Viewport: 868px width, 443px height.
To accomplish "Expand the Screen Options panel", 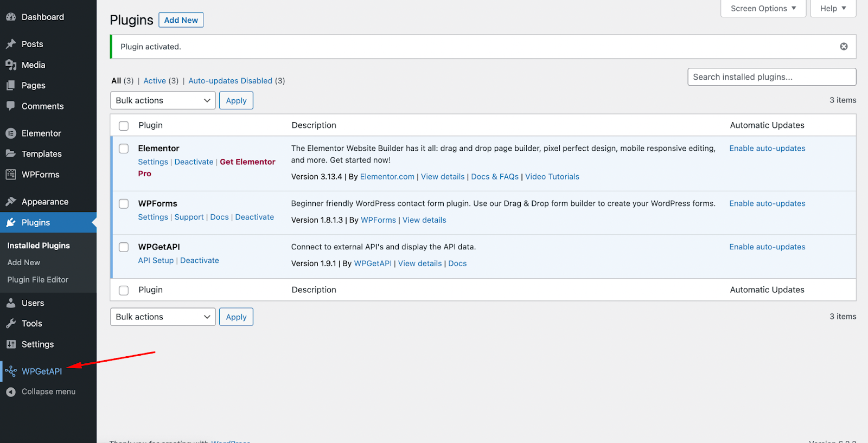I will pyautogui.click(x=763, y=9).
